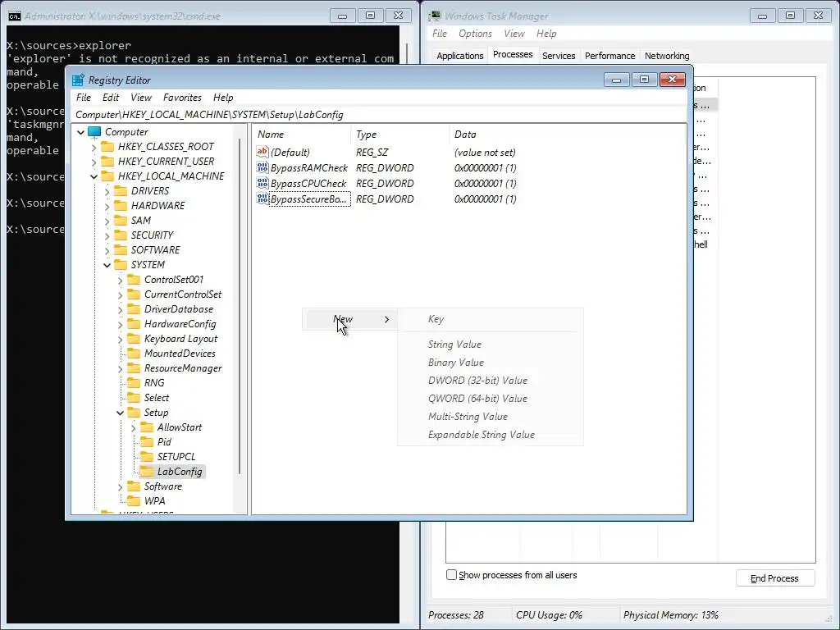The image size is (840, 630).
Task: Click the registry address path bar
Action: click(x=379, y=115)
